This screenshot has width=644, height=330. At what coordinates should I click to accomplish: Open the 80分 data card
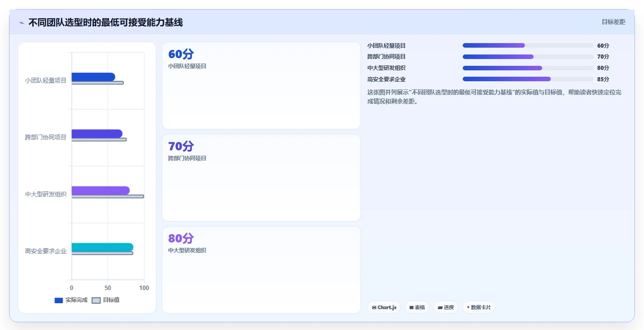[261, 270]
